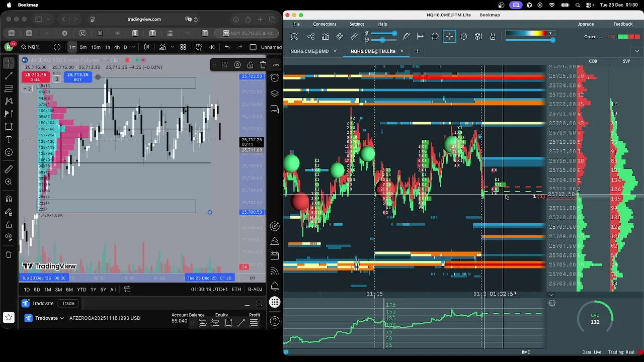Click Upgrade in the Bookmap window
Viewport: 644px width, 362px height.
point(585,24)
